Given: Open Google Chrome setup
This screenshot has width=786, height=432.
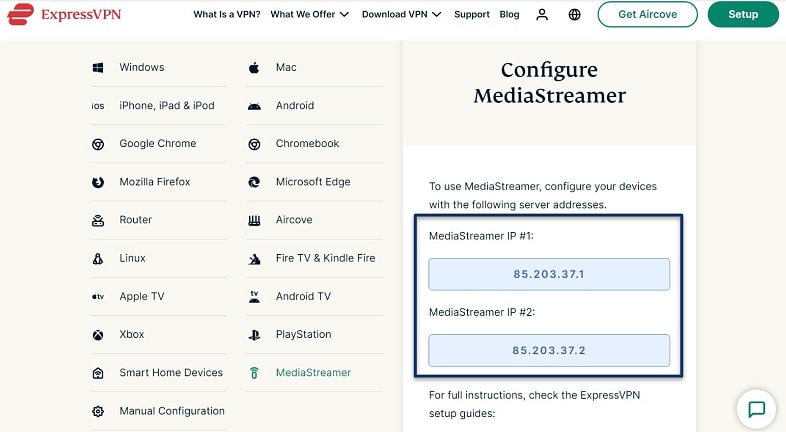Looking at the screenshot, I should (x=158, y=144).
